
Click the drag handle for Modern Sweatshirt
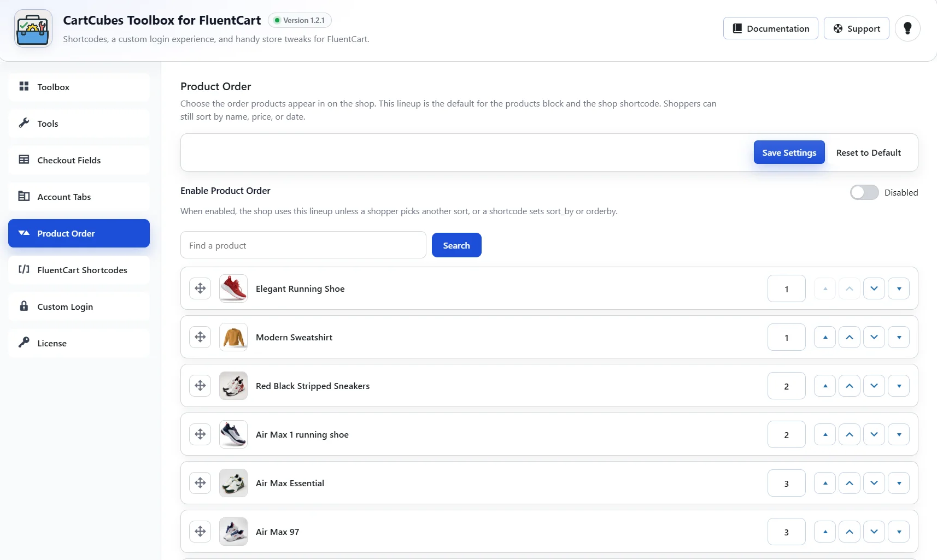coord(200,337)
